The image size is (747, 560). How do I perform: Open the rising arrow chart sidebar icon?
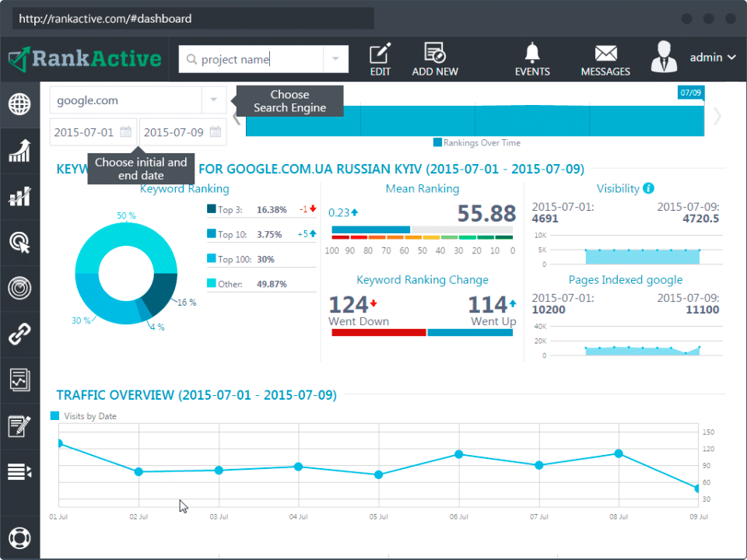(19, 150)
